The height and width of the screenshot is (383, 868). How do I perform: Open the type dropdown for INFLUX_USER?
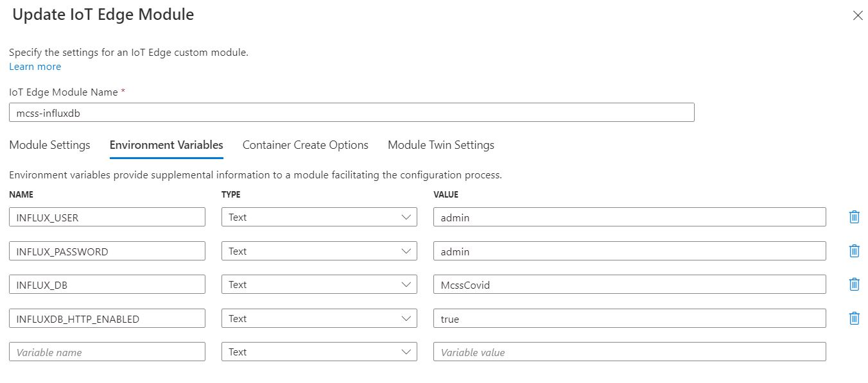[x=319, y=217]
